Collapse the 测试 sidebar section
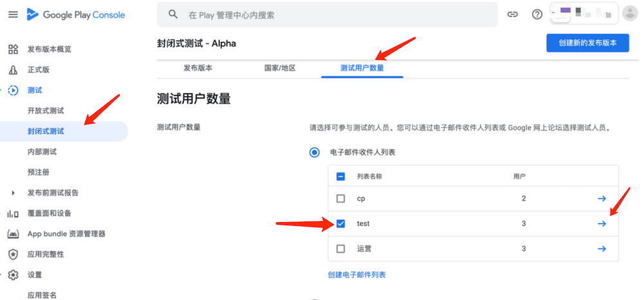The width and height of the screenshot is (644, 300). coord(3,90)
